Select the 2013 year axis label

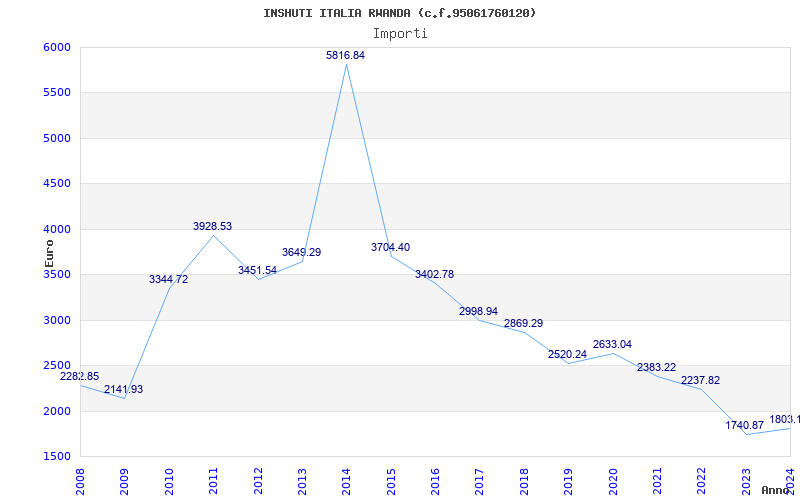click(302, 482)
